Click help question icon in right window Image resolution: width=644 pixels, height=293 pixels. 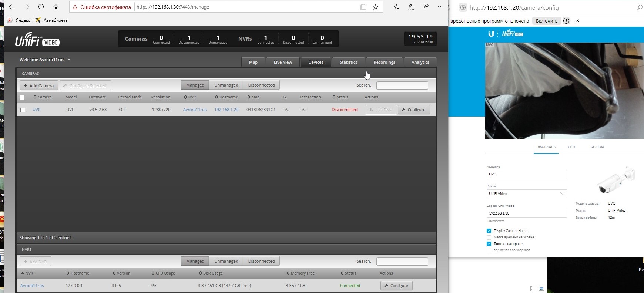click(566, 21)
